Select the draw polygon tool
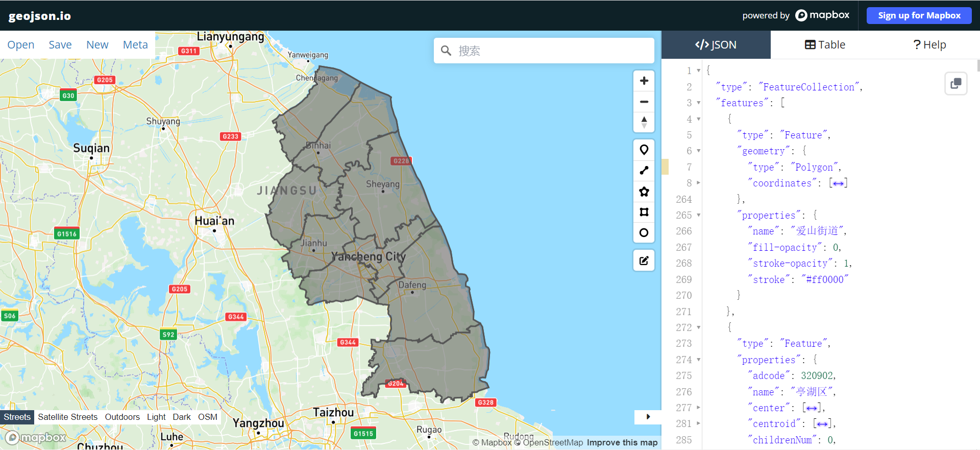The height and width of the screenshot is (450, 980). pyautogui.click(x=644, y=192)
